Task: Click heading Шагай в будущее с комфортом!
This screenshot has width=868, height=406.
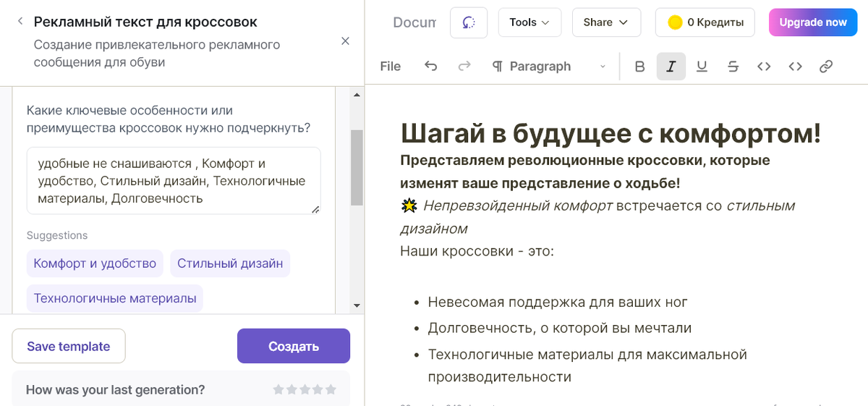Action: tap(610, 133)
